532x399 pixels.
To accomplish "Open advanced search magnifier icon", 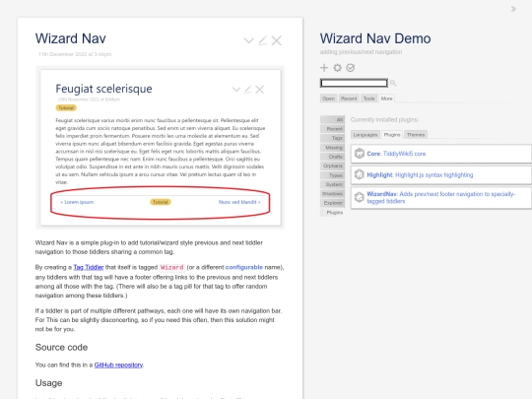I will tap(393, 83).
